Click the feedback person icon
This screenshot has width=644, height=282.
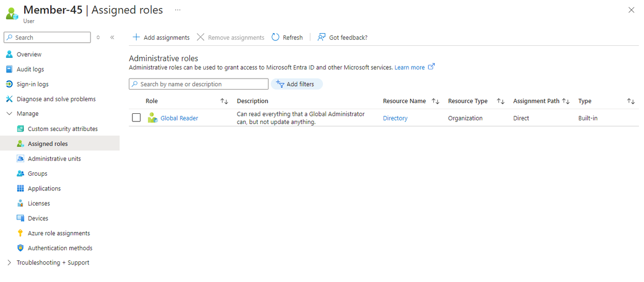tap(321, 37)
